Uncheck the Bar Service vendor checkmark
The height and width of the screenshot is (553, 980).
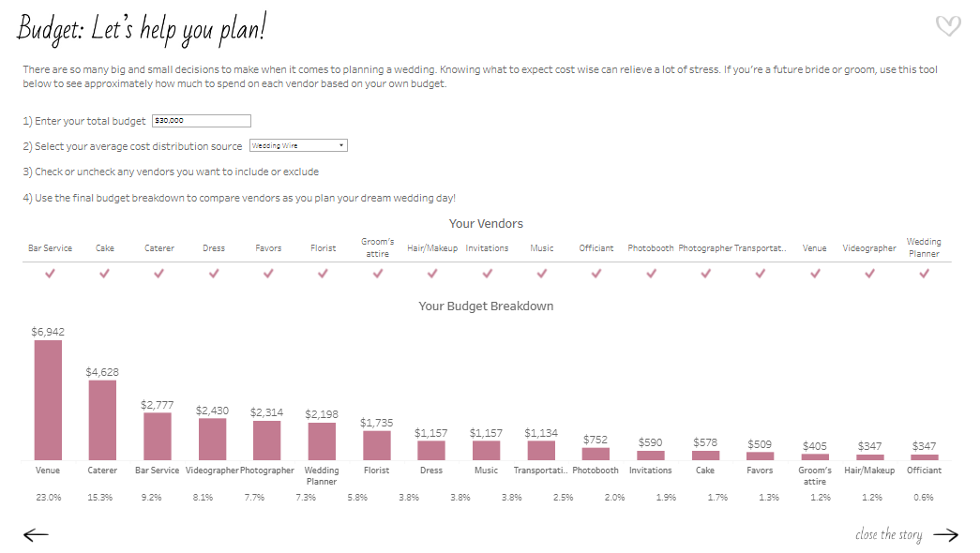click(x=51, y=274)
